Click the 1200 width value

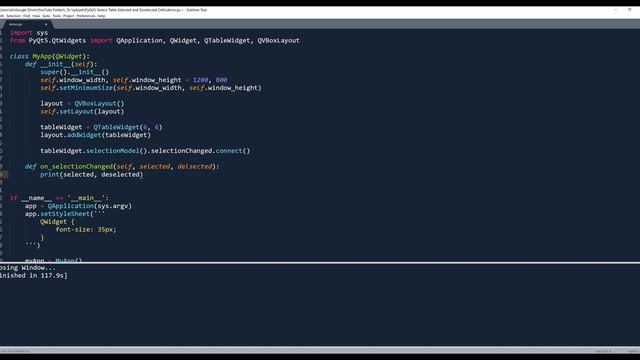(x=200, y=80)
